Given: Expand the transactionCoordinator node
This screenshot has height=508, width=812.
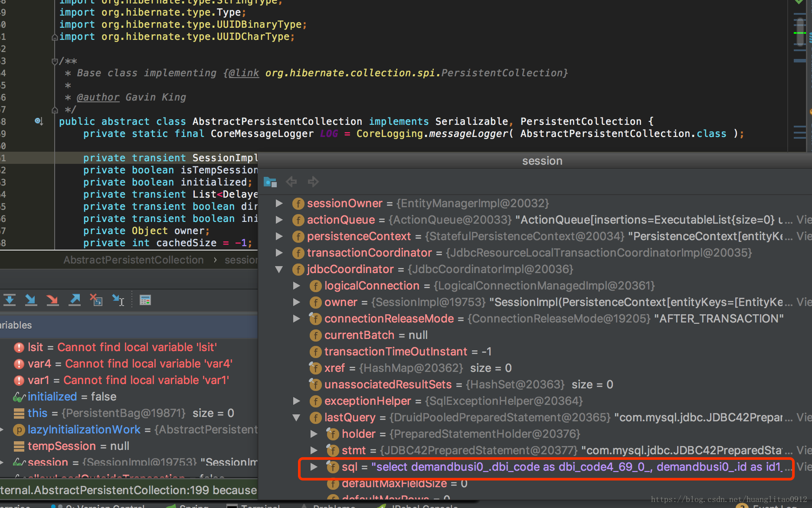Looking at the screenshot, I should pyautogui.click(x=279, y=253).
